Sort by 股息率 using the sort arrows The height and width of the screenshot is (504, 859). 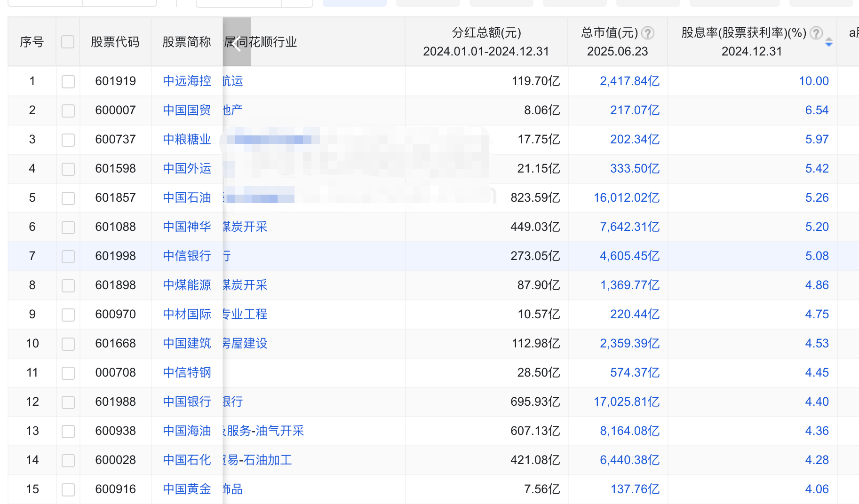[x=829, y=42]
